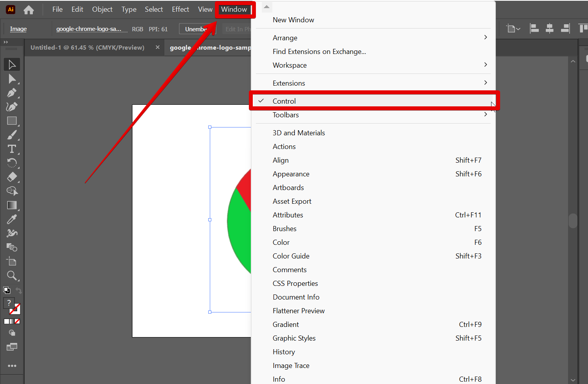Toggle the checked Control menu item
The image size is (588, 384).
point(284,101)
